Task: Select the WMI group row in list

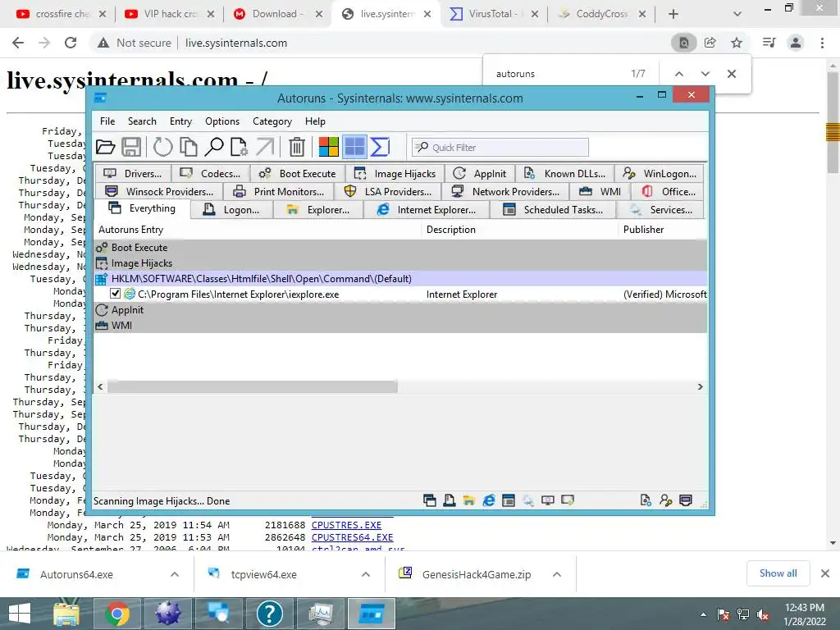Action: tap(400, 325)
